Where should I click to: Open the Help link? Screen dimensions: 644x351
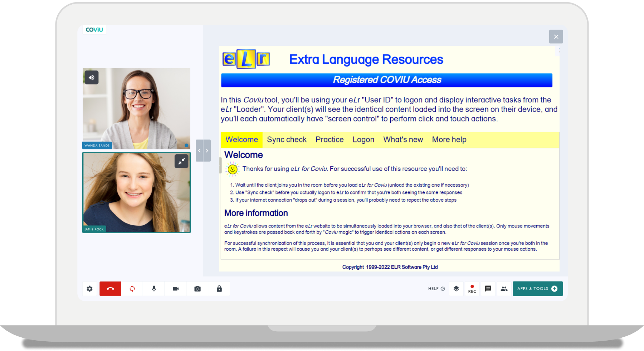tap(436, 289)
